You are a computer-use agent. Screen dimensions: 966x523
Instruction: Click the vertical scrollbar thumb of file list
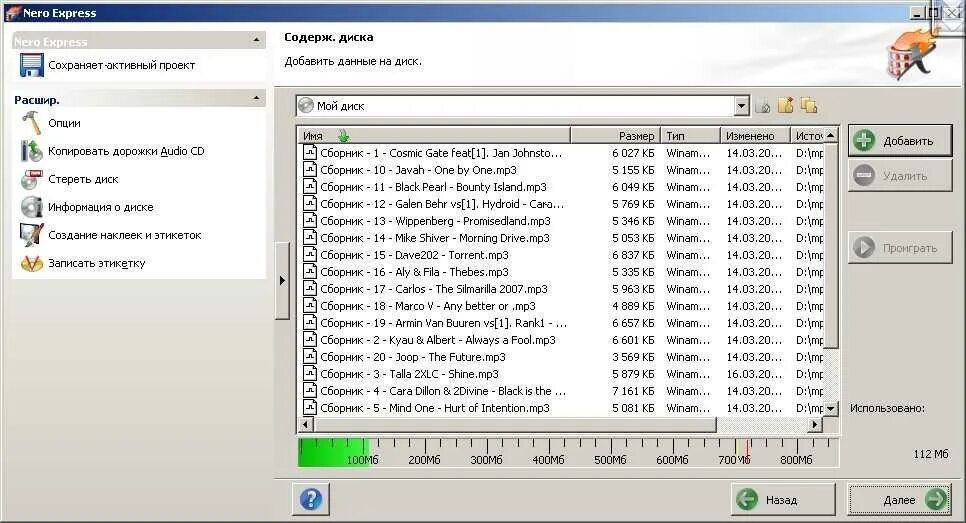point(830,245)
